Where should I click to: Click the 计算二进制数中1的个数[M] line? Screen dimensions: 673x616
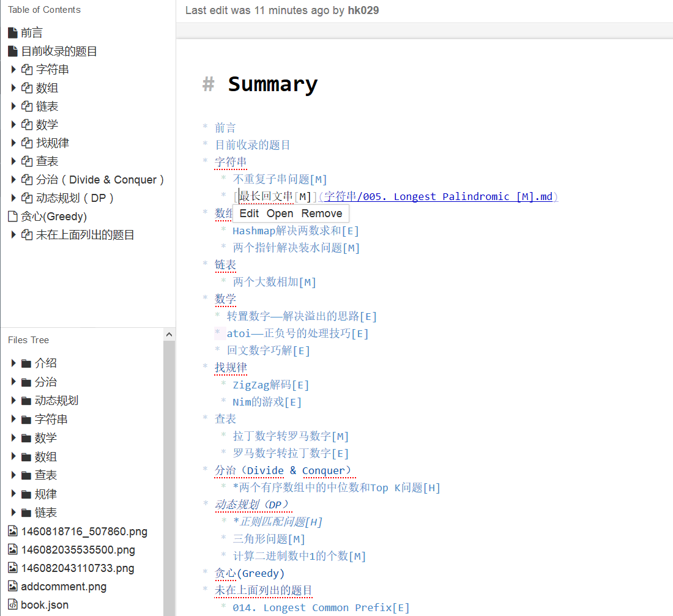299,556
